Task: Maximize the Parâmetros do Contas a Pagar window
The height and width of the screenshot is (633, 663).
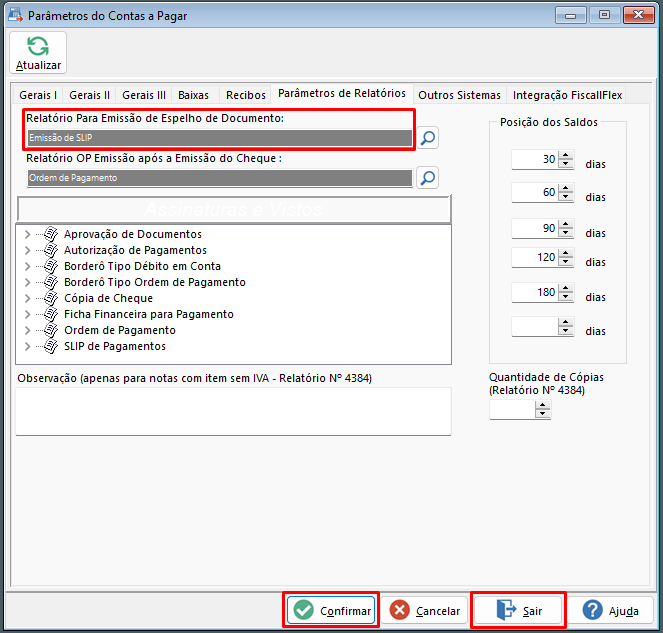Action: point(605,15)
